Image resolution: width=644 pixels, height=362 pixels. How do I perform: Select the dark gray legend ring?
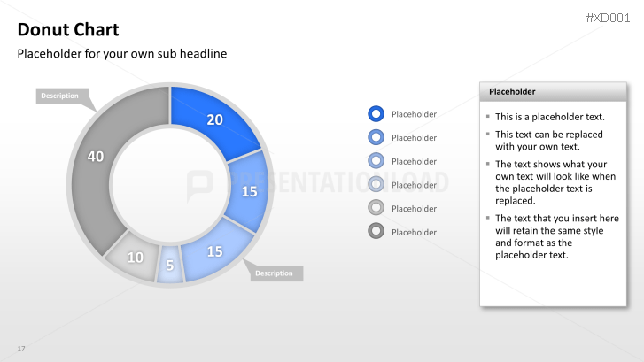(376, 231)
